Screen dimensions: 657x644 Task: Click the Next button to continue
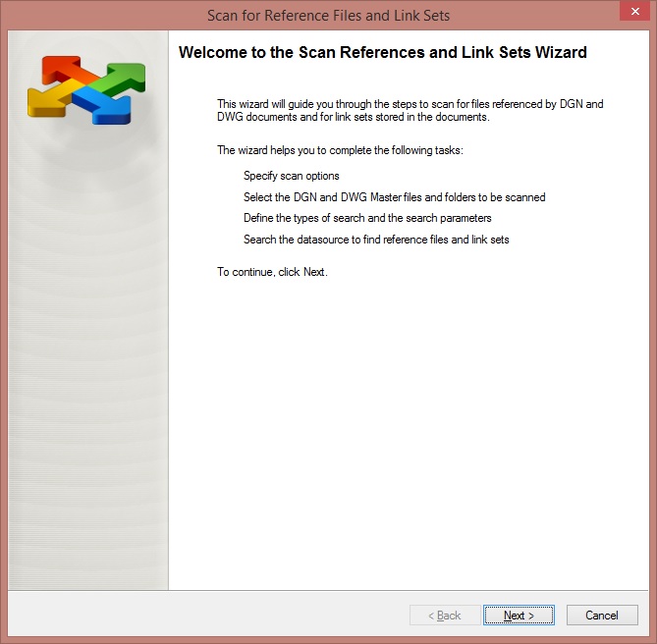coord(519,616)
